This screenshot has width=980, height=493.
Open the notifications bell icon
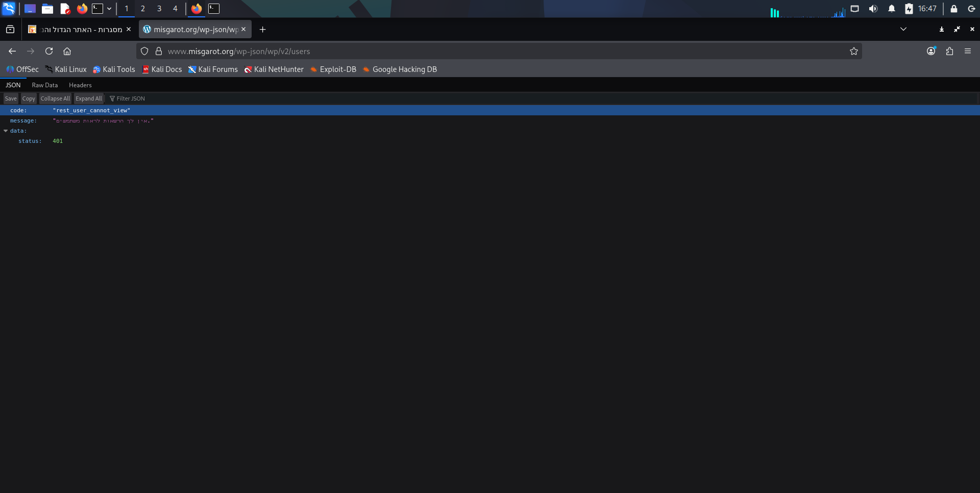pyautogui.click(x=892, y=9)
